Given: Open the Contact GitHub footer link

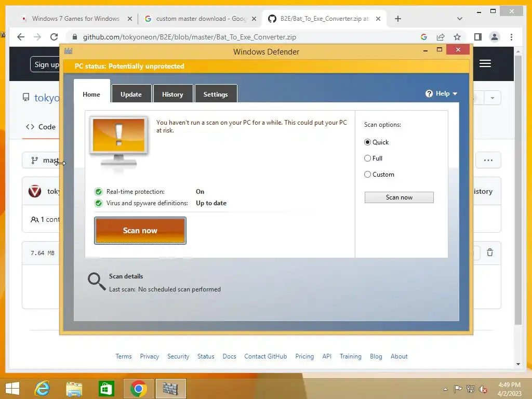Looking at the screenshot, I should [265, 356].
